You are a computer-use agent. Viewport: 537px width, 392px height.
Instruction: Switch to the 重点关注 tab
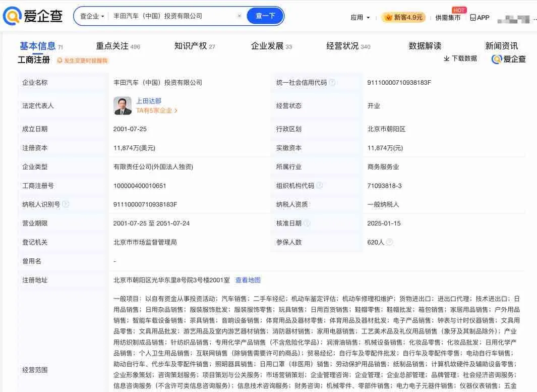[x=112, y=46]
